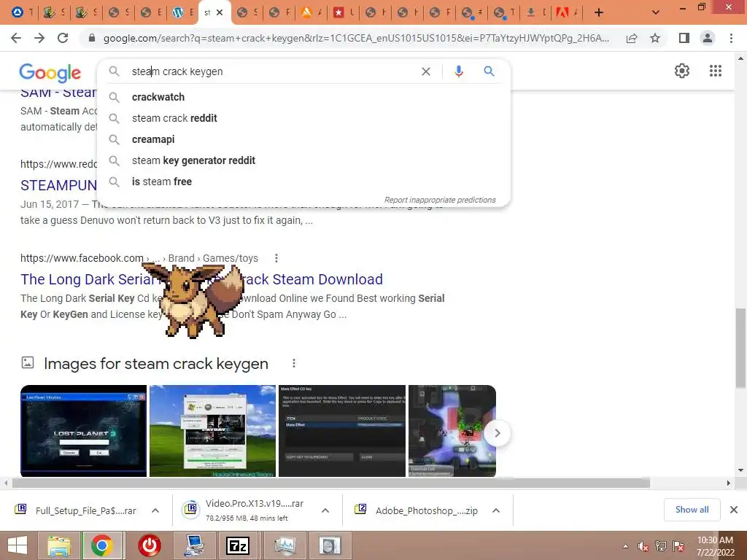Screen dimensions: 747x560
Task: Open the Windows XP background keygen thumbnail
Action: click(212, 431)
